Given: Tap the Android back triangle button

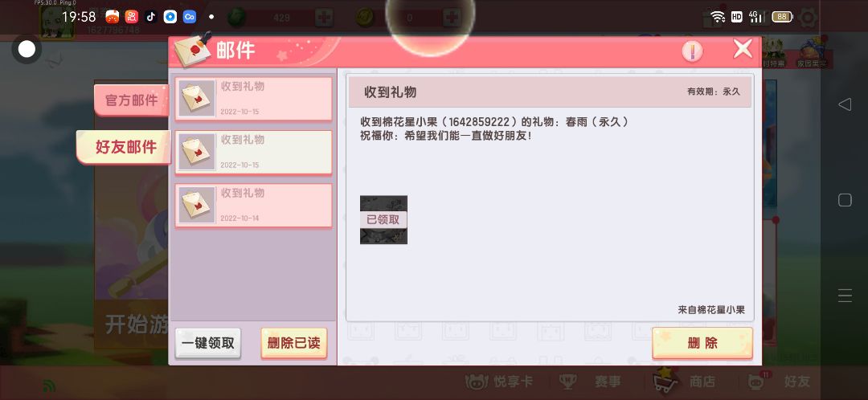Looking at the screenshot, I should pyautogui.click(x=844, y=104).
